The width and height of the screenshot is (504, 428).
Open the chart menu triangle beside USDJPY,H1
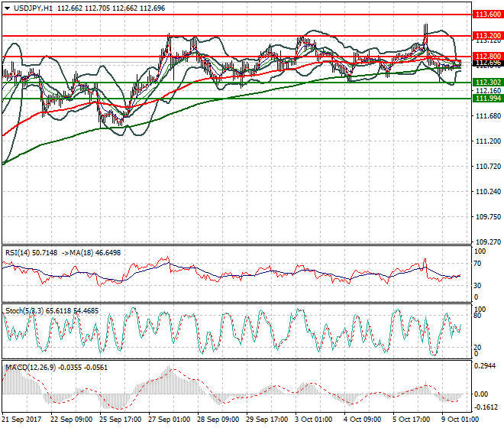click(x=7, y=8)
